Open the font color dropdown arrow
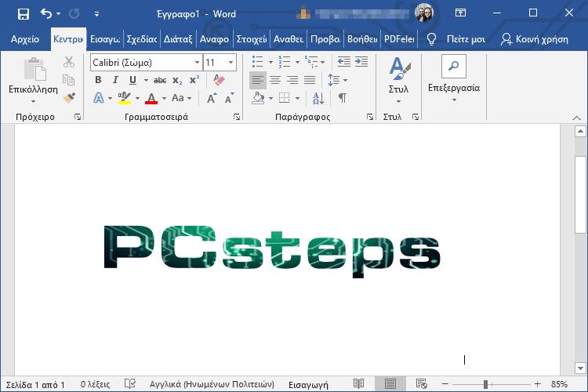The image size is (588, 392). pos(164,98)
